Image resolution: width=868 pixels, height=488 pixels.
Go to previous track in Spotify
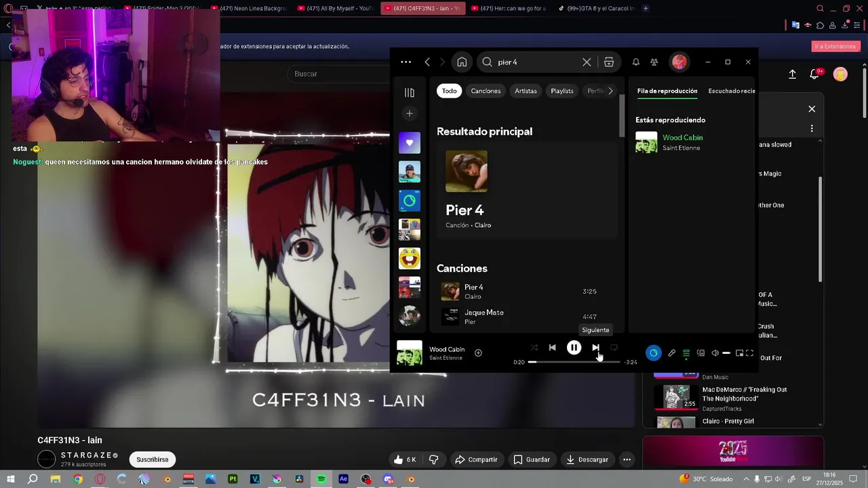[x=552, y=348]
